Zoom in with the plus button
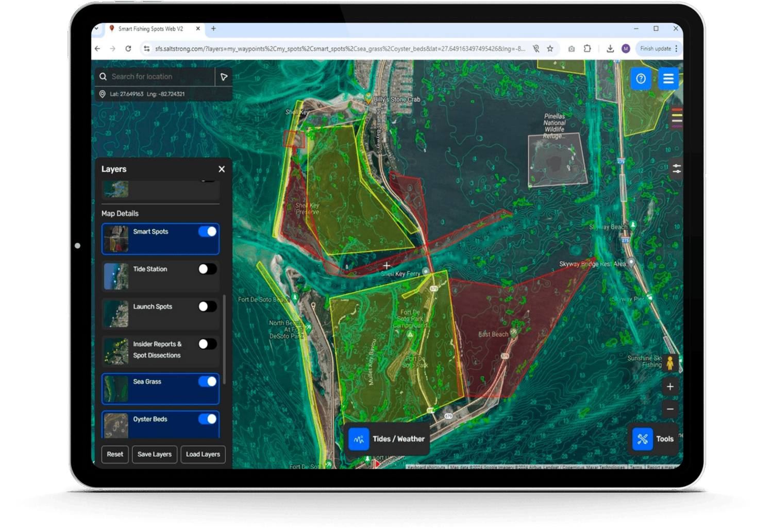773x532 pixels. 670,387
